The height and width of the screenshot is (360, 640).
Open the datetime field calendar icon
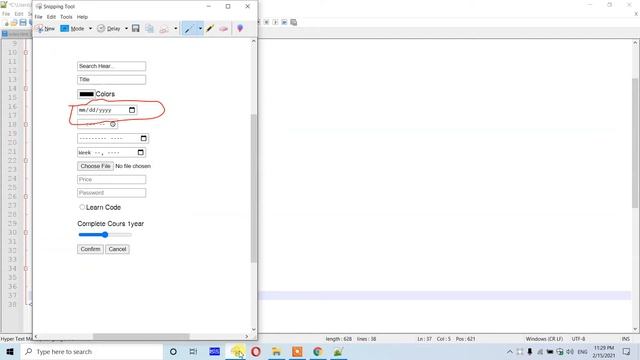[x=144, y=138]
